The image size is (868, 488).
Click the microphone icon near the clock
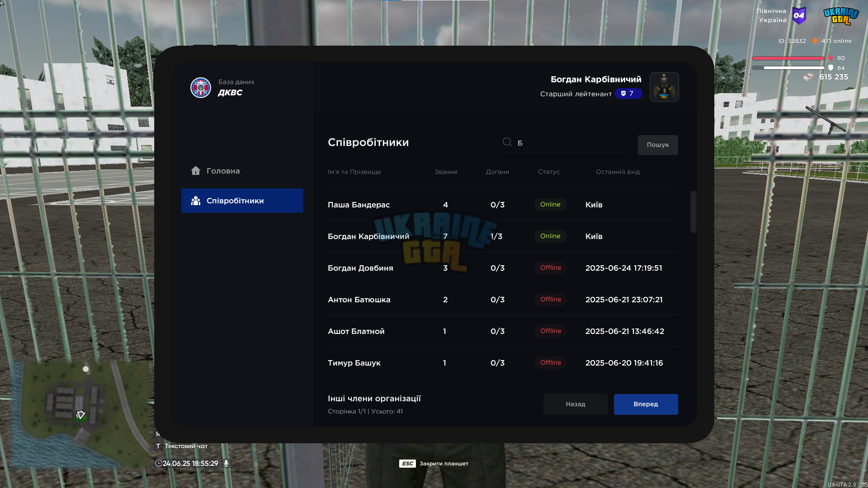[226, 463]
